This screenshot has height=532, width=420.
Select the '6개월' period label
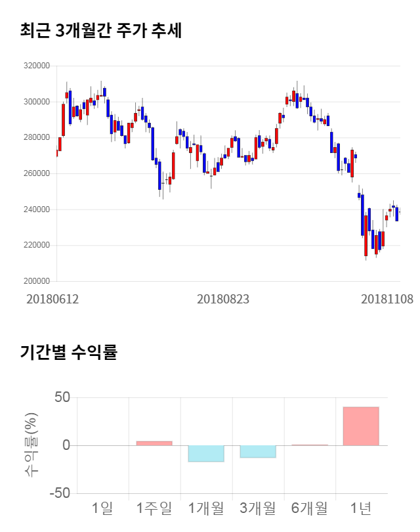click(309, 508)
